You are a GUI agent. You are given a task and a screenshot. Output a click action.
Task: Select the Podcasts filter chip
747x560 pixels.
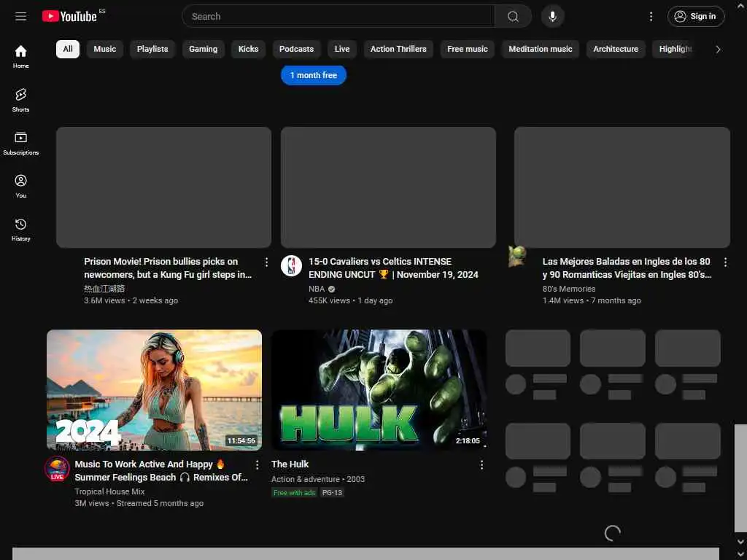296,49
